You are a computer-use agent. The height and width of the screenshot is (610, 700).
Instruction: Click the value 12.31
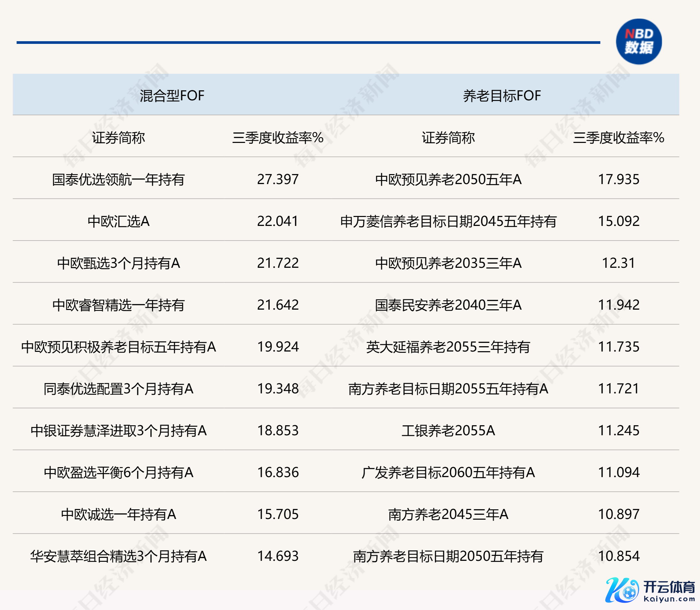[x=619, y=263]
